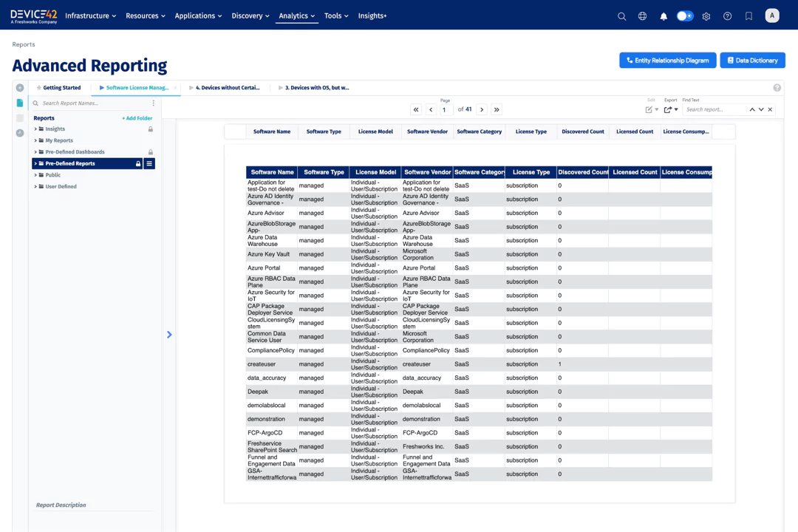
Task: Expand the Insights folder
Action: coord(35,129)
